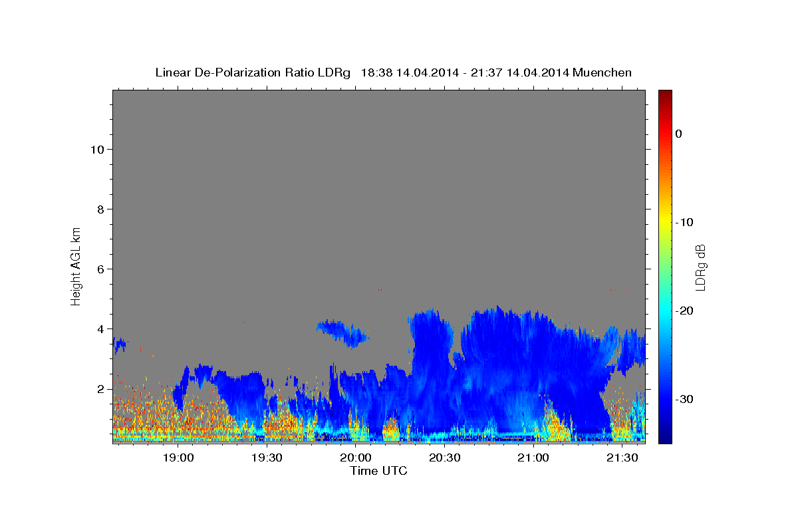Click the start time '18:38 14.04.2014' in the title
Screen dimensions: 798x532
tap(410, 72)
